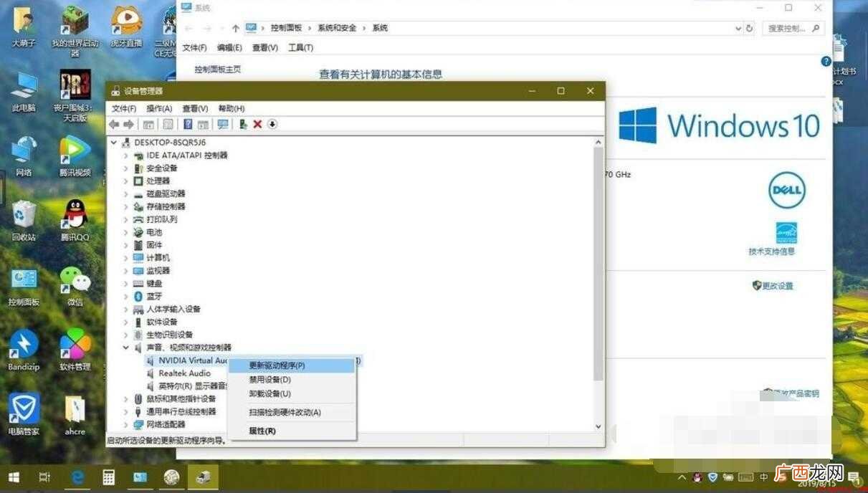Screen dimensions: 868x493
Task: Click the green Update driver toolbar icon
Action: [243, 124]
